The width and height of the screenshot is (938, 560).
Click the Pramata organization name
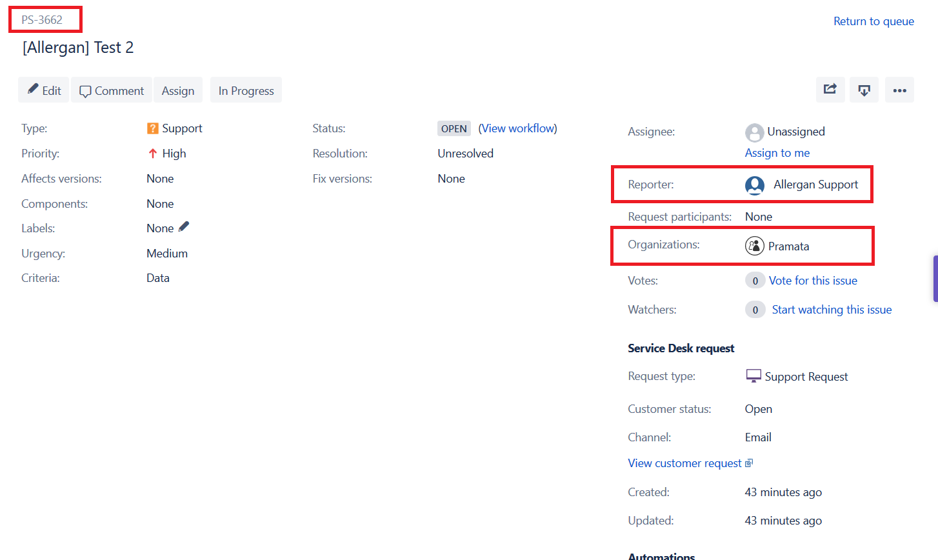point(788,246)
